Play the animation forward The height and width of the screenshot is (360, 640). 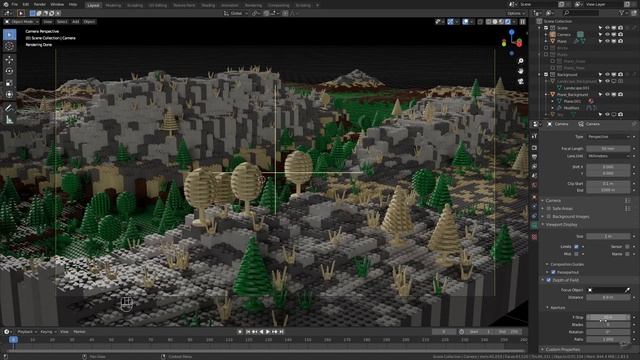pos(268,332)
